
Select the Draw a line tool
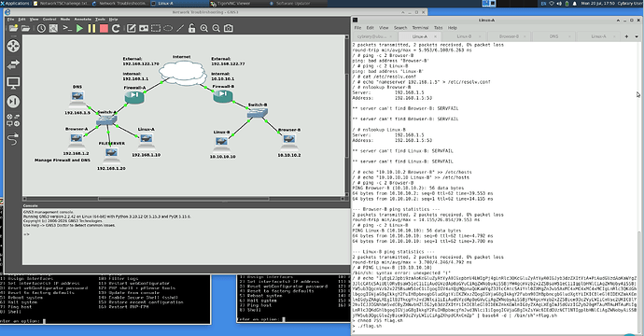click(180, 28)
